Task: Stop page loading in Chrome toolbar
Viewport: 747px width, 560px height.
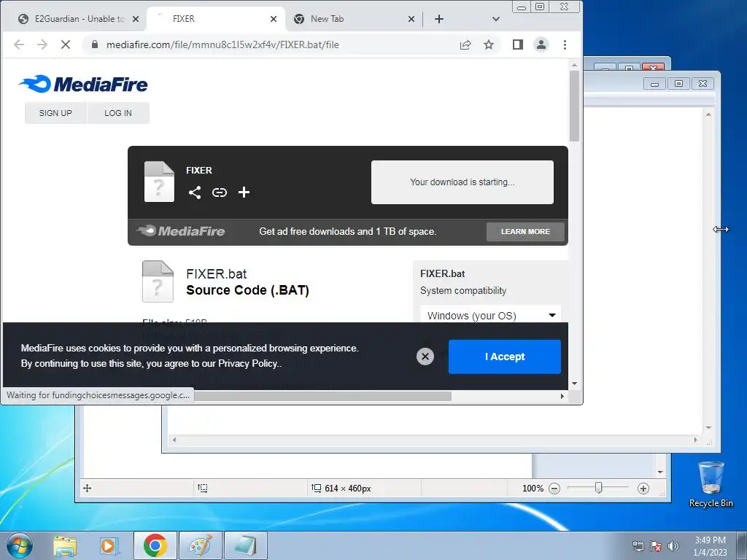Action: coord(66,44)
